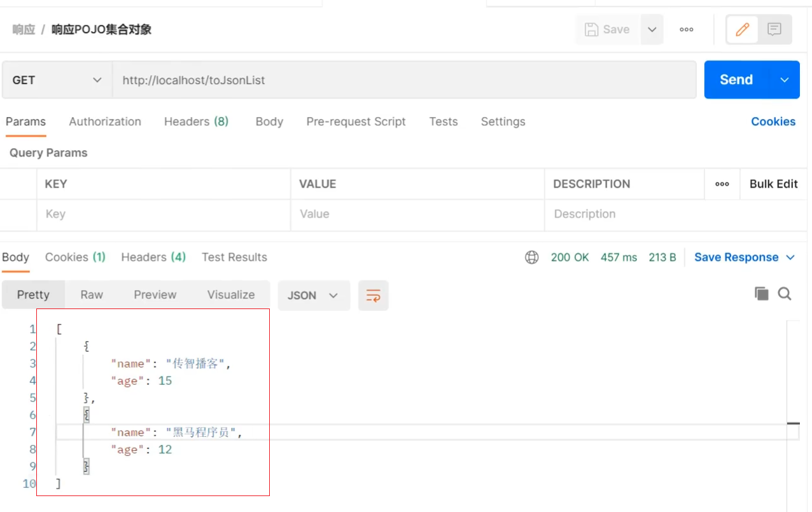Switch to the Headers (8) tab
The width and height of the screenshot is (812, 512).
click(x=196, y=121)
